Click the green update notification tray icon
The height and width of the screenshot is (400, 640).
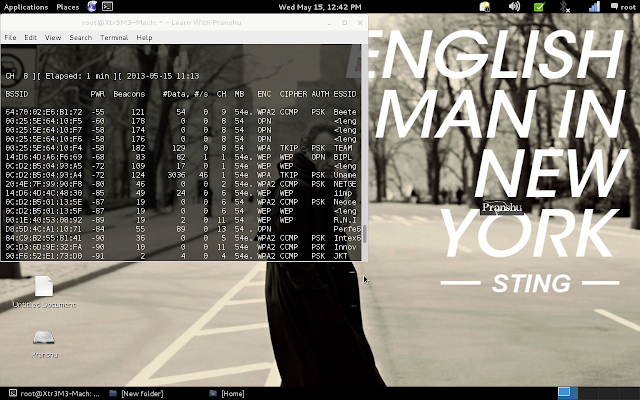[539, 7]
